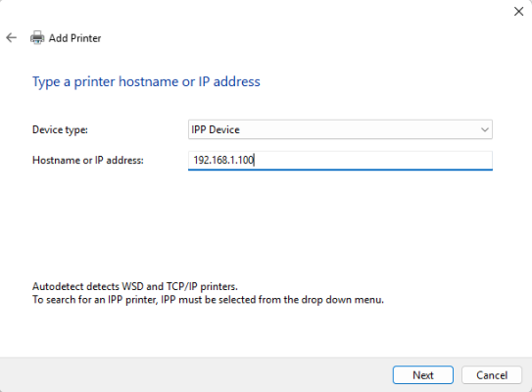Close the Add Printer dialog
Viewport: 532px width, 392px height.
tap(518, 12)
